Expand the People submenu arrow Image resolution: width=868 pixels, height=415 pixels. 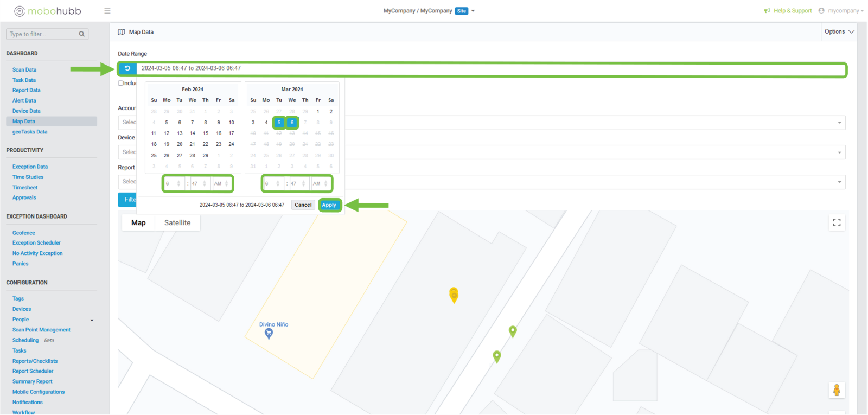coord(92,320)
